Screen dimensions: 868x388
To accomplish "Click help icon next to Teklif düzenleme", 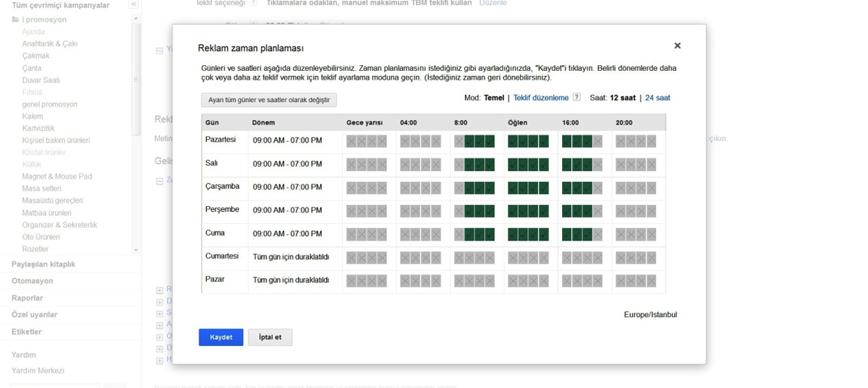I will pos(576,98).
